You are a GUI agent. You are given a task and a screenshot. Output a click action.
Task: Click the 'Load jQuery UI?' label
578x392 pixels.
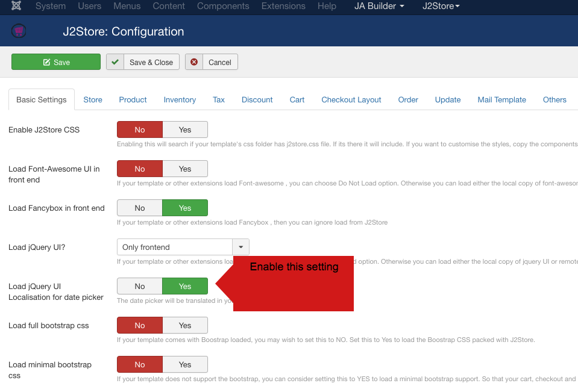(37, 247)
